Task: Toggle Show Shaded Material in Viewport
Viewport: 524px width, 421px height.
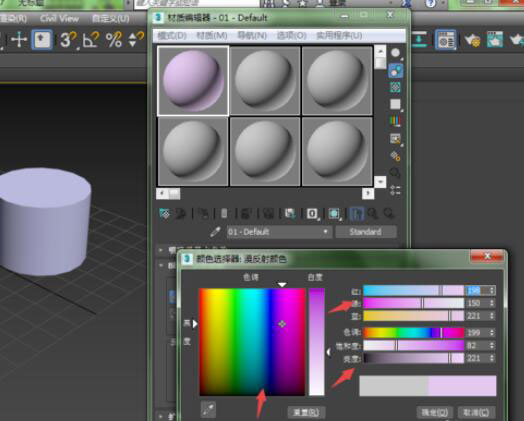Action: [x=334, y=214]
